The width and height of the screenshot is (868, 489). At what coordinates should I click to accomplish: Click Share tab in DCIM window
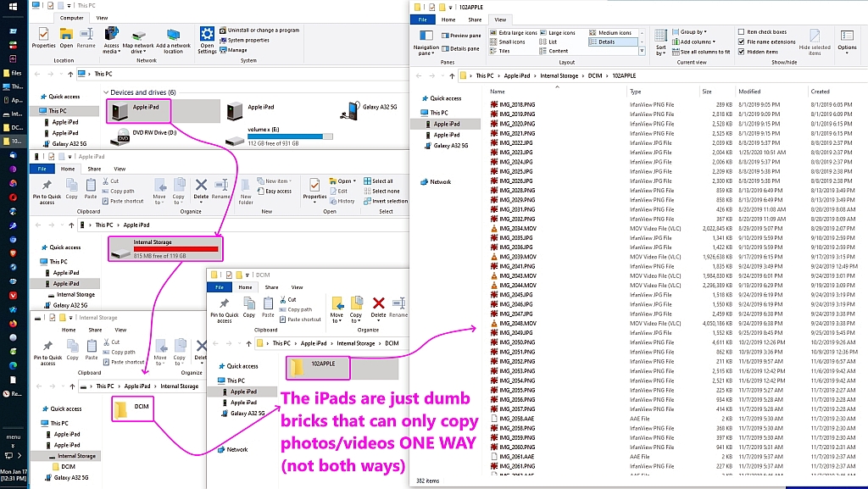coord(271,287)
